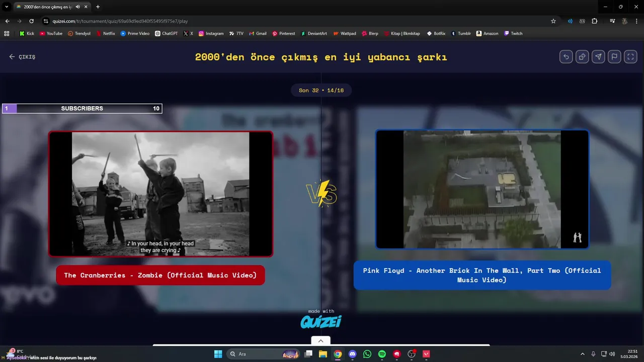Image resolution: width=644 pixels, height=362 pixels.
Task: Open the Chrome profile avatar
Action: coord(625,21)
